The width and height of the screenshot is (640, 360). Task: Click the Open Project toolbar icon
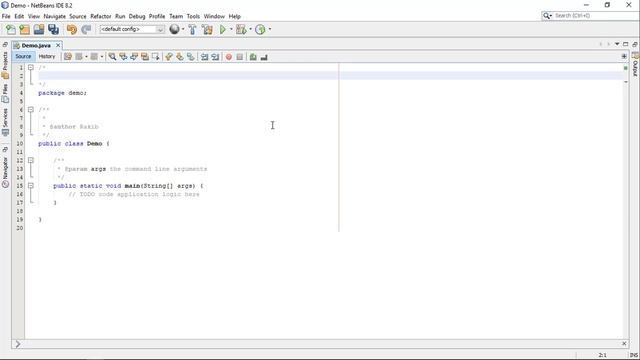click(39, 29)
